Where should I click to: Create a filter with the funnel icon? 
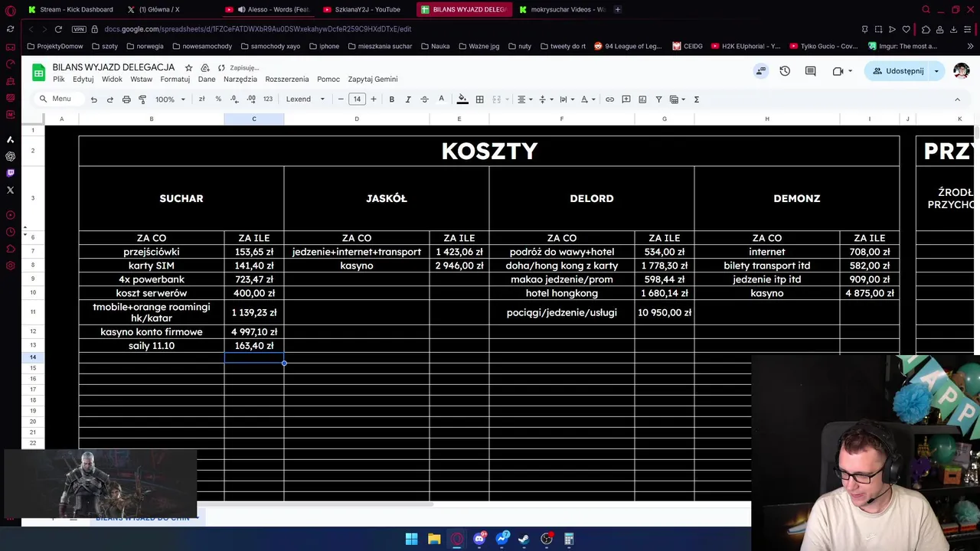tap(658, 99)
